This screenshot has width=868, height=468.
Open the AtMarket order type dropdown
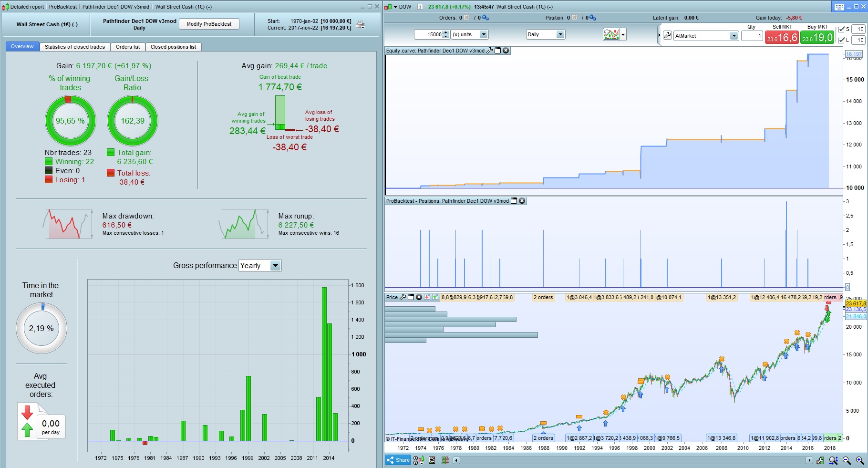pyautogui.click(x=706, y=36)
